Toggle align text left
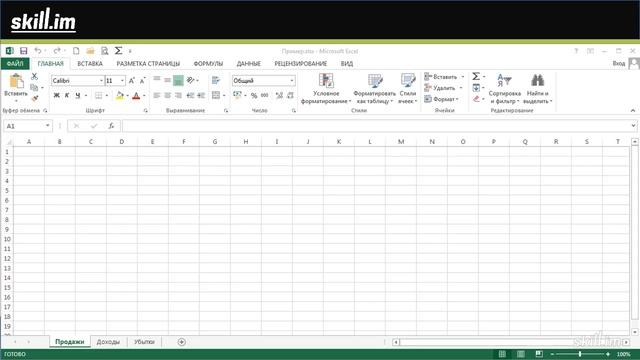This screenshot has width=640, height=360. tap(157, 95)
